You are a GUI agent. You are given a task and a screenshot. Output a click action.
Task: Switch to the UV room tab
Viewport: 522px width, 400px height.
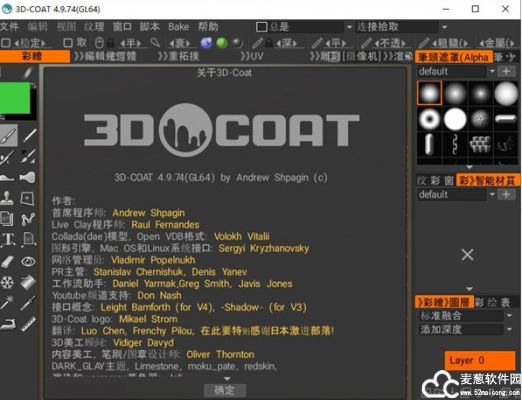[x=252, y=56]
